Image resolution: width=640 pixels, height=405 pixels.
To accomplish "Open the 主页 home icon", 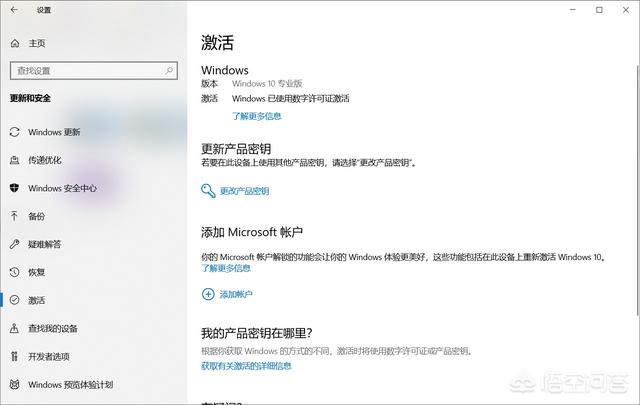I will 15,43.
